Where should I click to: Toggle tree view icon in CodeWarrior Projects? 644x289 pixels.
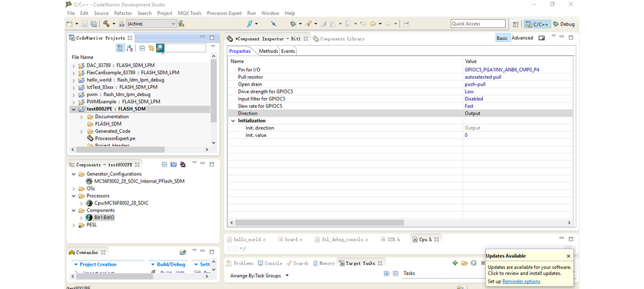(x=120, y=48)
